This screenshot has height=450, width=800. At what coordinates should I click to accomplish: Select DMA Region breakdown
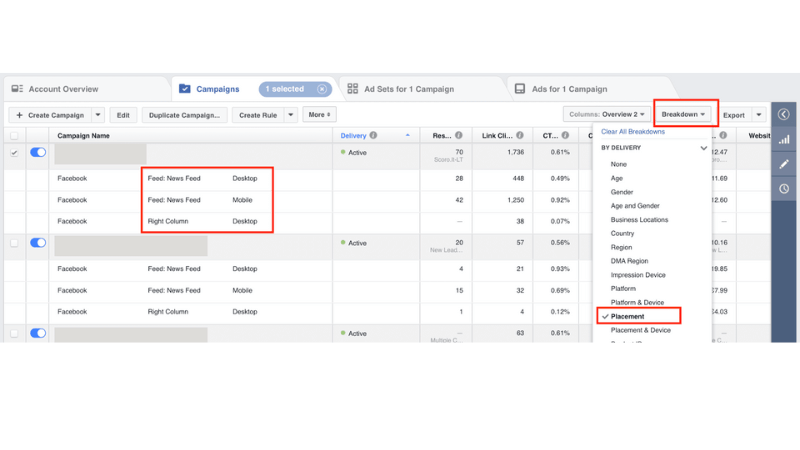click(x=629, y=261)
